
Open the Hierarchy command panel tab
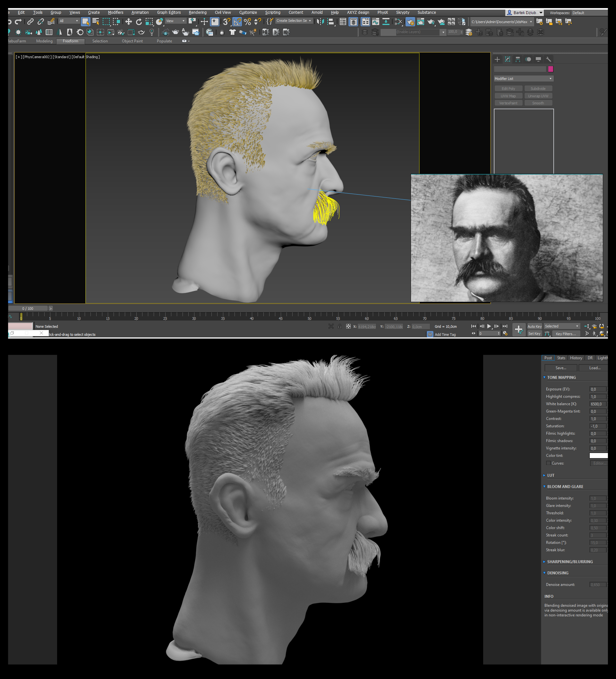tap(518, 59)
